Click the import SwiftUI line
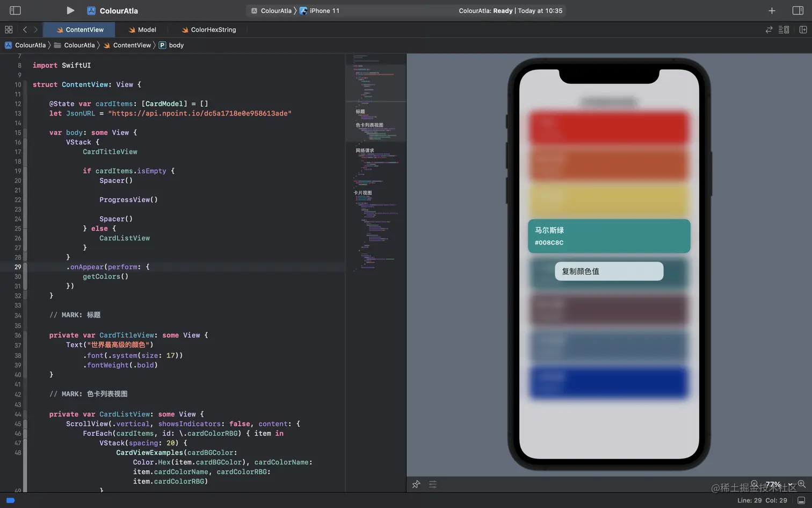812x508 pixels. click(62, 66)
